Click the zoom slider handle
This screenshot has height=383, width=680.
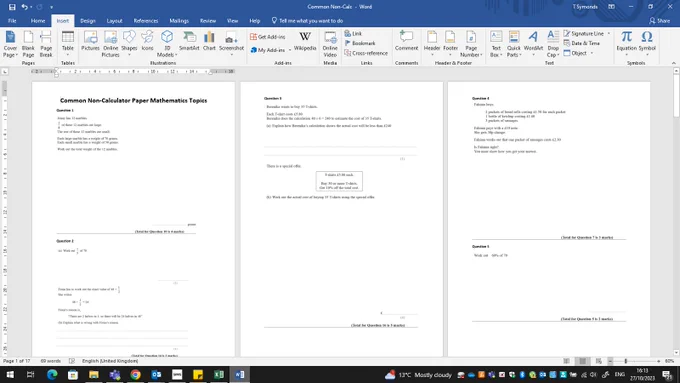pos(626,361)
